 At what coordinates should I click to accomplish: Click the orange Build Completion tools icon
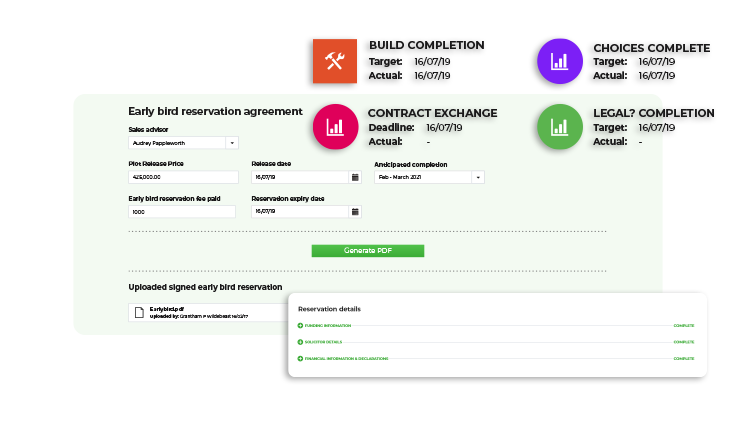[x=335, y=61]
